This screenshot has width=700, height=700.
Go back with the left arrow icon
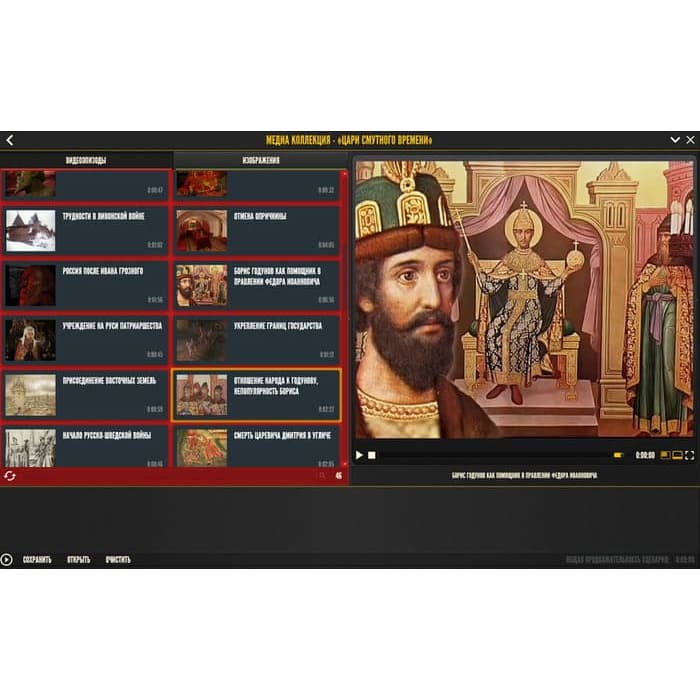[10, 140]
